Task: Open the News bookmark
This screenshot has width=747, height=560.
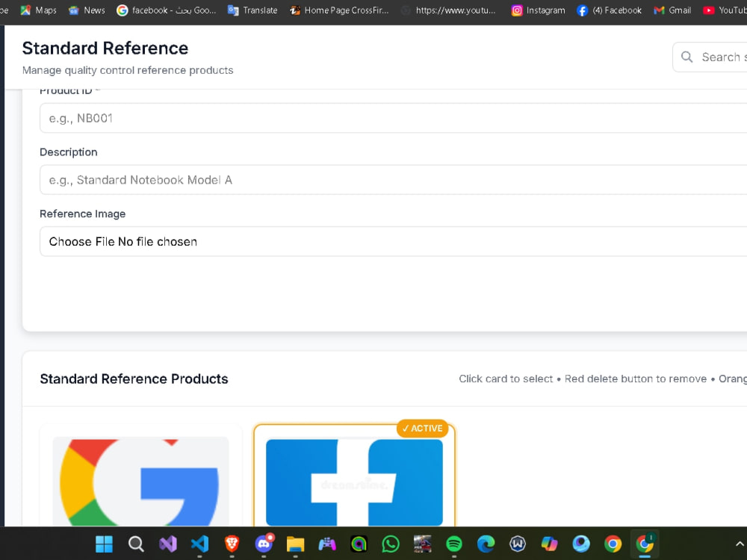Action: pos(87,10)
